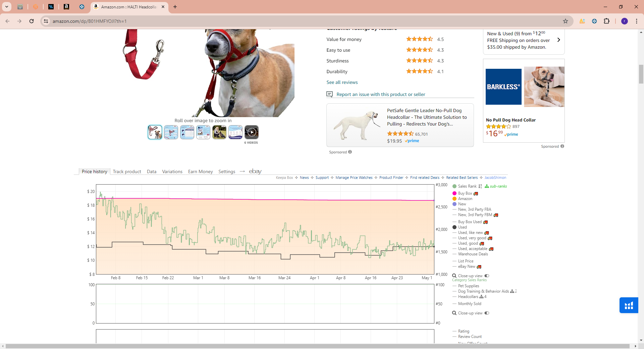
Task: Open the Data tab in Keepa
Action: click(x=152, y=171)
